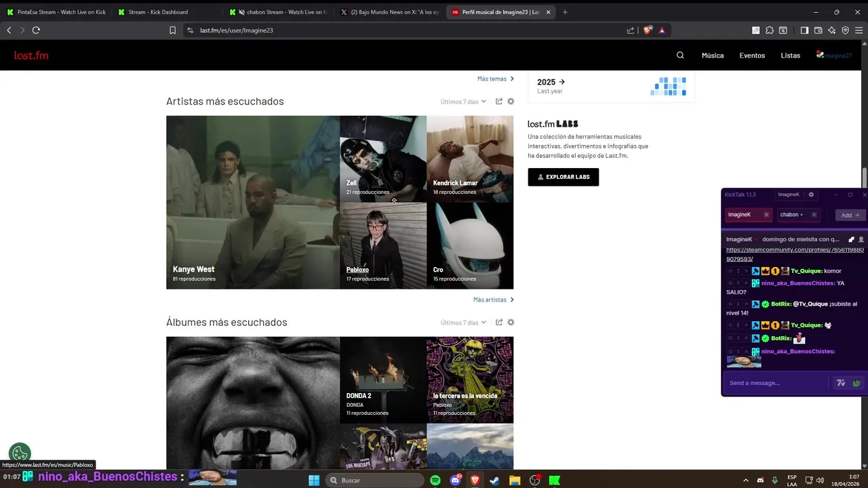The height and width of the screenshot is (488, 868).
Task: Open Steam from the taskbar
Action: pyautogui.click(x=494, y=481)
